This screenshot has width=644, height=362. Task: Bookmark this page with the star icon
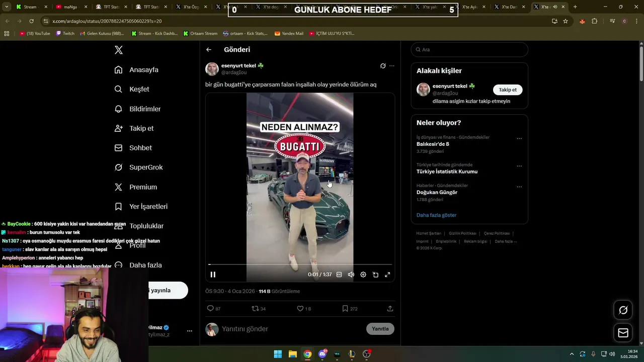coord(566,21)
